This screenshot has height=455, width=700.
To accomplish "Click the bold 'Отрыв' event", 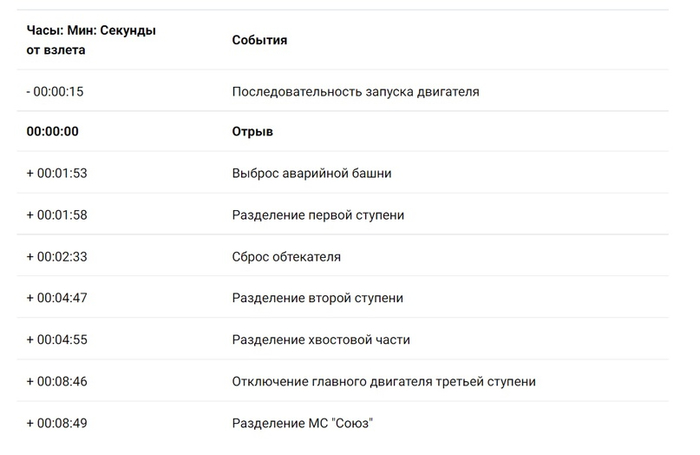I will (252, 131).
